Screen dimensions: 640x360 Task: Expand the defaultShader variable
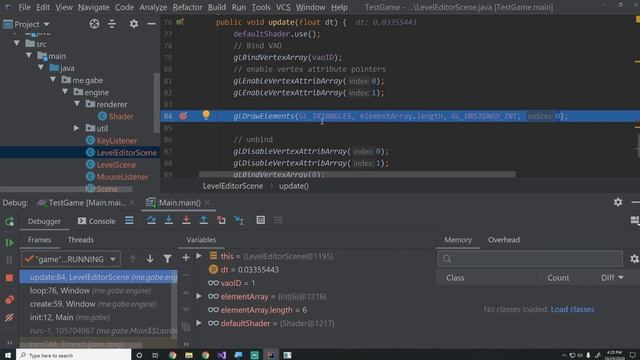click(x=199, y=323)
